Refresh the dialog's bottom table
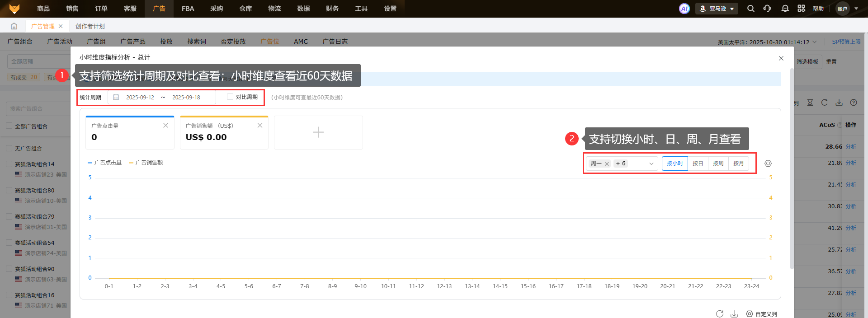The height and width of the screenshot is (318, 868). [720, 313]
